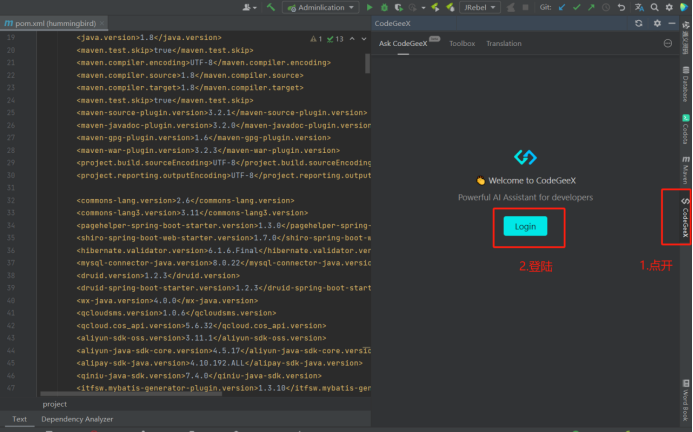Hide the CodeGeeX tool window
Image resolution: width=693 pixels, height=432 pixels.
[x=672, y=23]
